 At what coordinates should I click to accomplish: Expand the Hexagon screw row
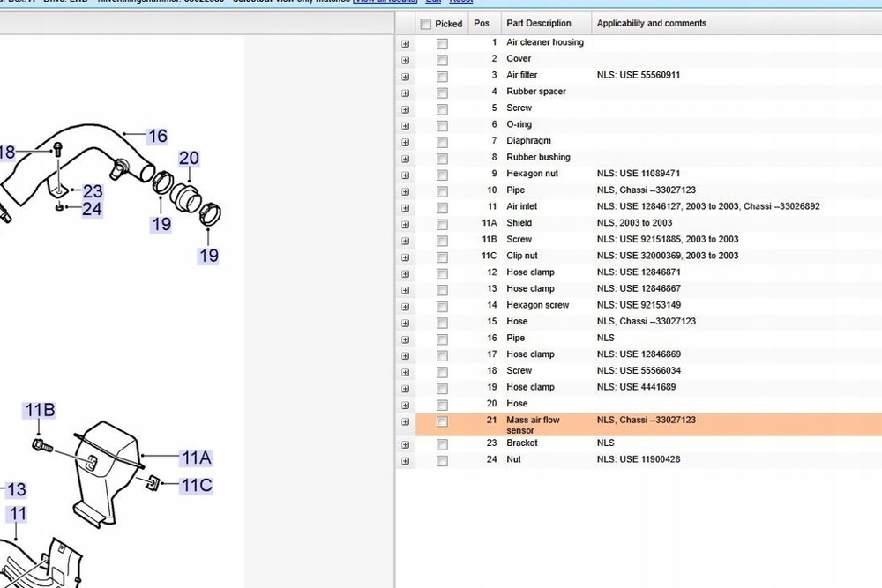405,307
